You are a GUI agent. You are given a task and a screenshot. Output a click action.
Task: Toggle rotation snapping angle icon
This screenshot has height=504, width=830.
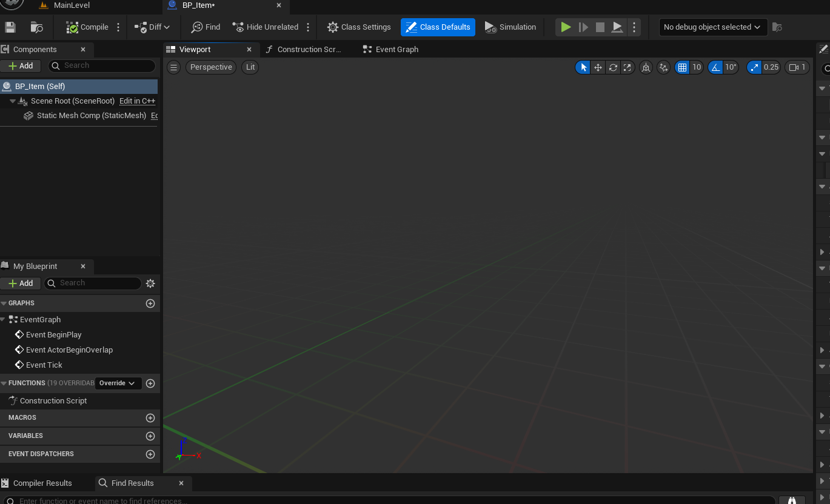(x=716, y=67)
